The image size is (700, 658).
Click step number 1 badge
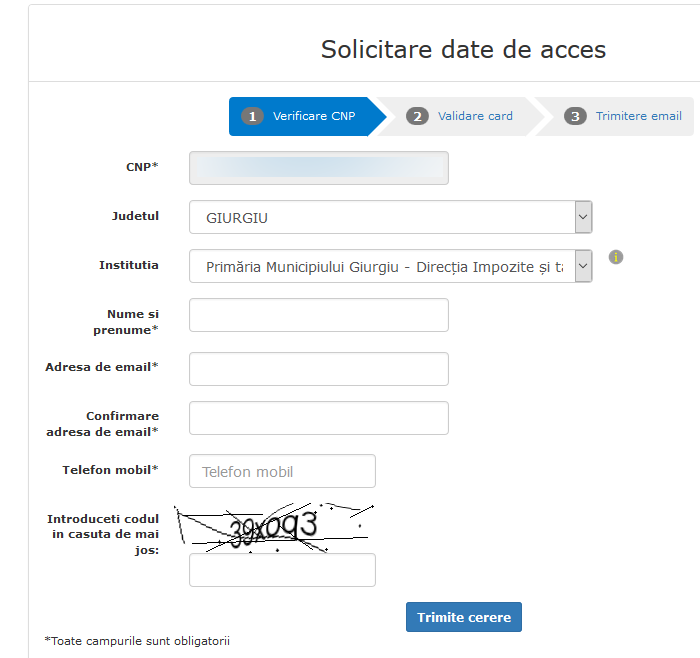252,116
